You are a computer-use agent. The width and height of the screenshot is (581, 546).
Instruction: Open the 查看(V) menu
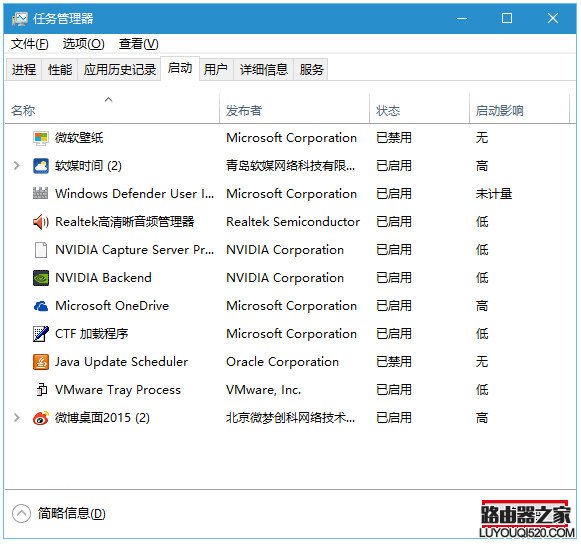point(139,44)
